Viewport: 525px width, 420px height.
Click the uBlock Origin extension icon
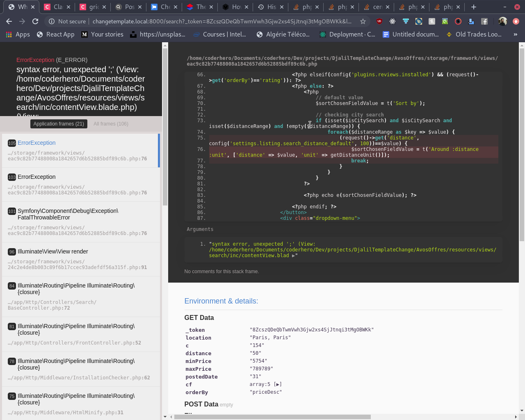(379, 21)
